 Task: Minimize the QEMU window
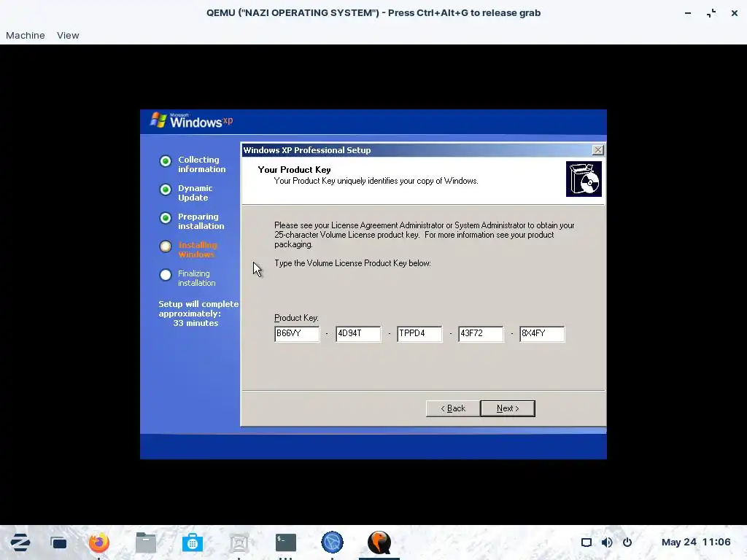(688, 13)
